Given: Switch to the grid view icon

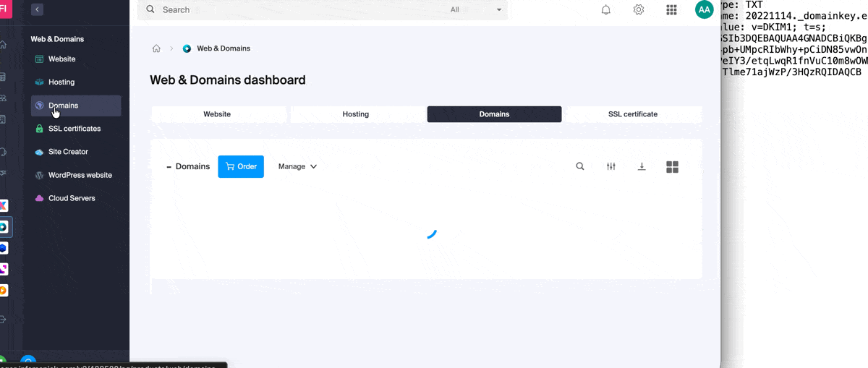Looking at the screenshot, I should click(672, 167).
